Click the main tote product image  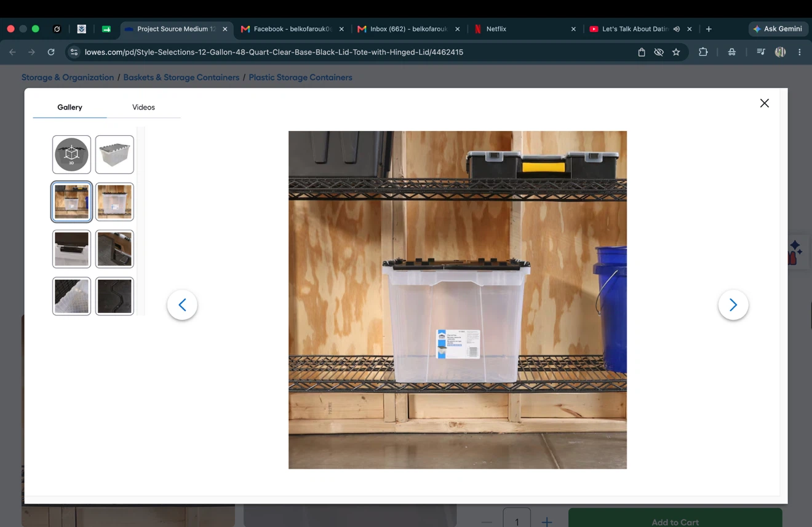coord(458,300)
